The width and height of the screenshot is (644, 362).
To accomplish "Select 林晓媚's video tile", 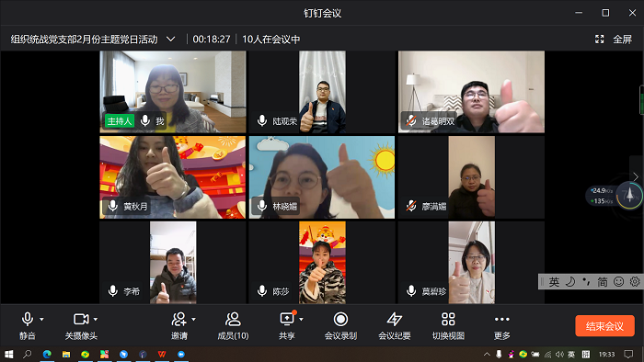I will pos(322,177).
